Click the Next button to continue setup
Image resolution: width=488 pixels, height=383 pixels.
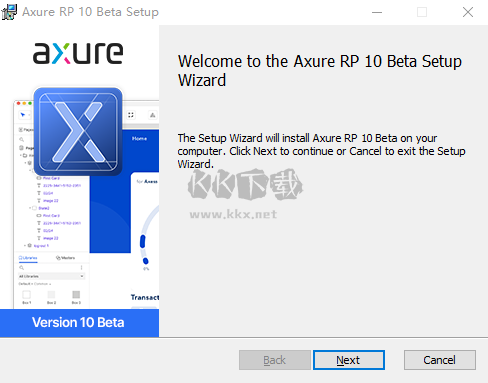(x=349, y=360)
